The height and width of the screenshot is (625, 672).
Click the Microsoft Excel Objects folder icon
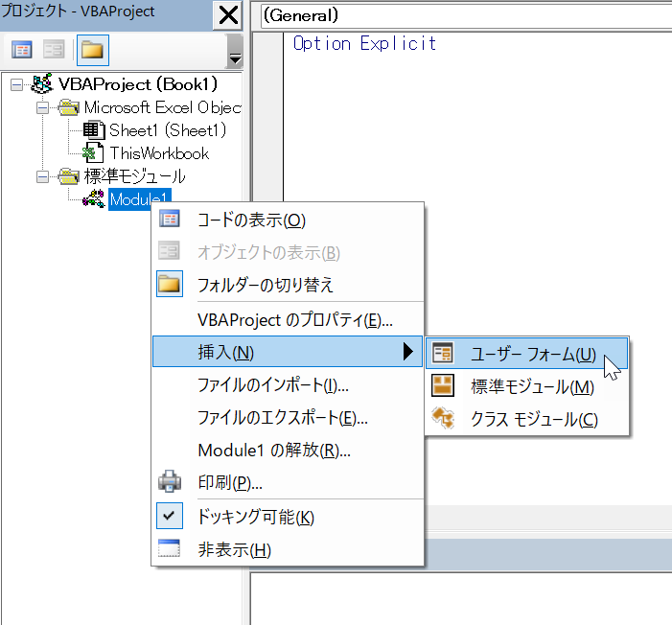[68, 107]
